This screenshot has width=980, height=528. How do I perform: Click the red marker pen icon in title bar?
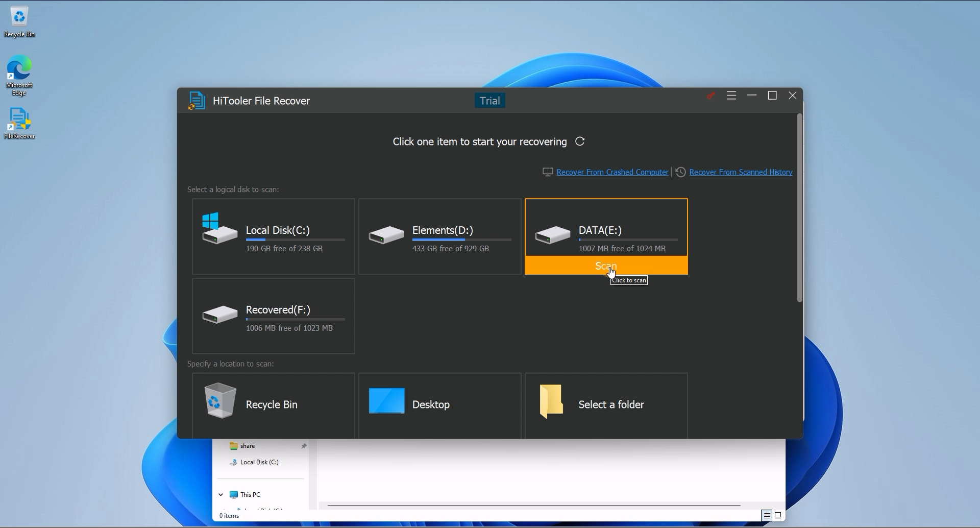coord(710,95)
